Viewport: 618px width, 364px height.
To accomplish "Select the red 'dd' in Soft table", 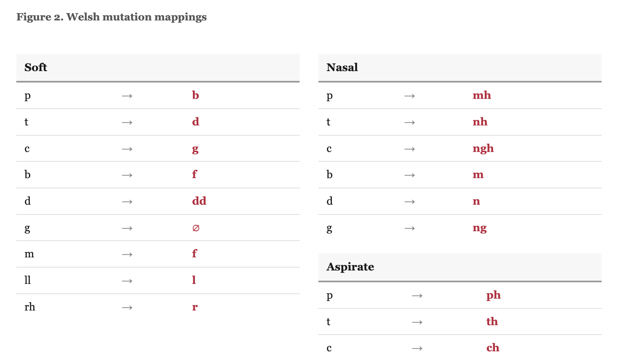I will pos(199,201).
